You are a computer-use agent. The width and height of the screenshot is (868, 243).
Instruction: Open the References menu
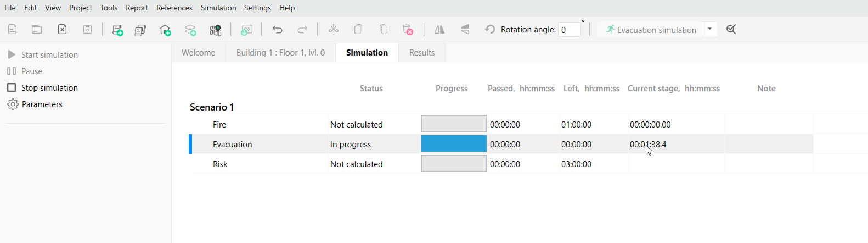(x=174, y=8)
